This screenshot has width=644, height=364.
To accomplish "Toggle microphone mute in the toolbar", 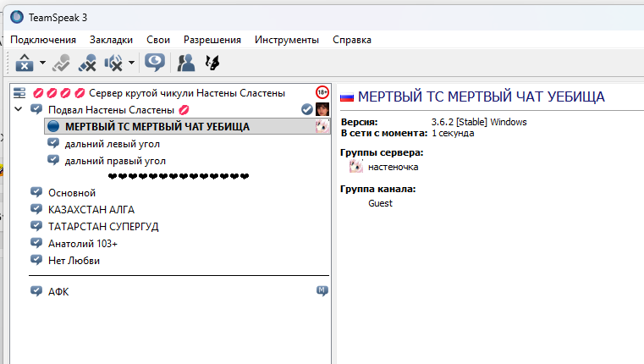I will (x=87, y=63).
